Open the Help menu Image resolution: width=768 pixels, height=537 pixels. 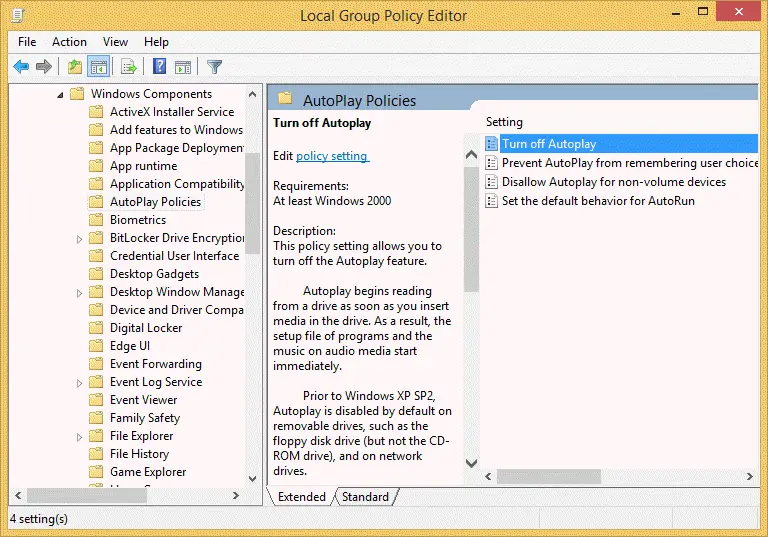[156, 42]
